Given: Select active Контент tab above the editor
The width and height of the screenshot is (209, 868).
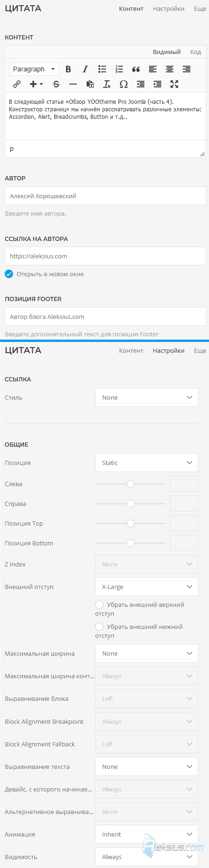Looking at the screenshot, I should [131, 8].
